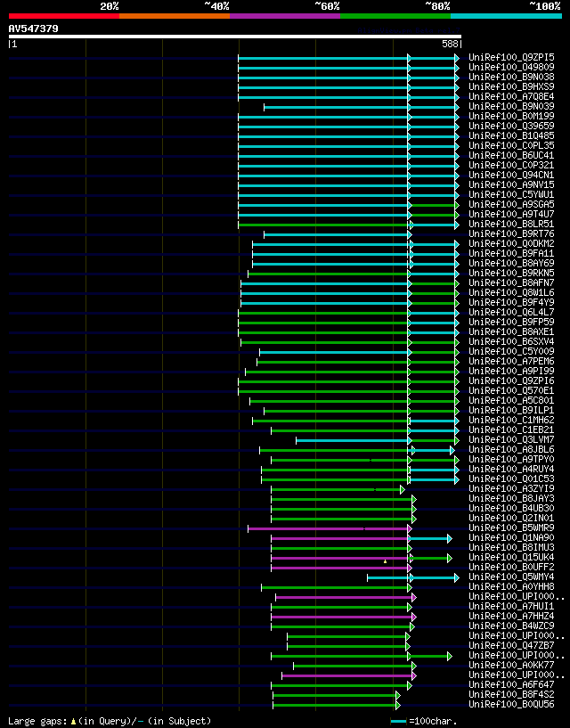This screenshot has height=728, width=570.
Task: Click the purple alignment bar for B0UFF2
Action: tap(342, 568)
